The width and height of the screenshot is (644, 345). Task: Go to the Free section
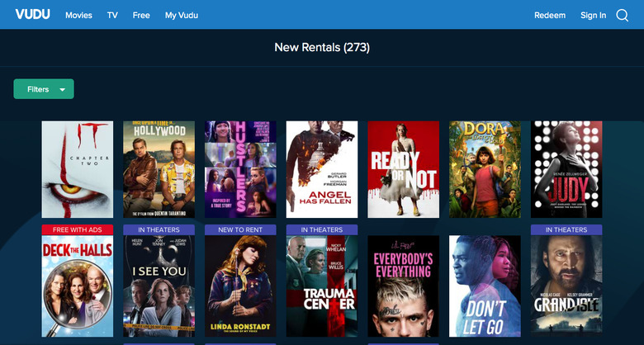(141, 16)
